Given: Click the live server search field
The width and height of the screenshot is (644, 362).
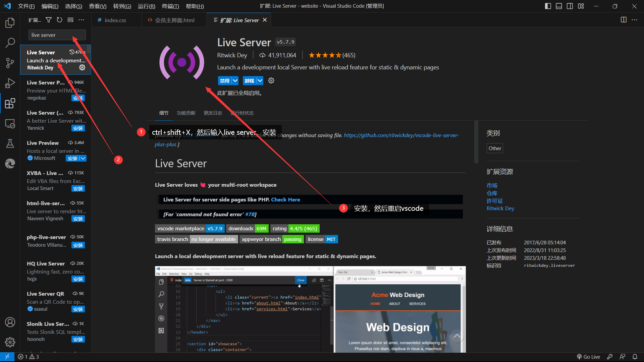Looking at the screenshot, I should pyautogui.click(x=57, y=35).
